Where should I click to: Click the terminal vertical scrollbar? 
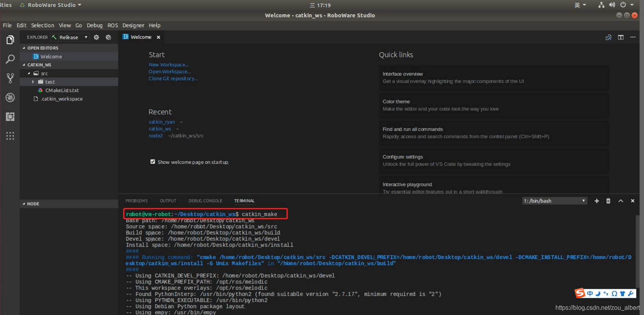(x=637, y=252)
